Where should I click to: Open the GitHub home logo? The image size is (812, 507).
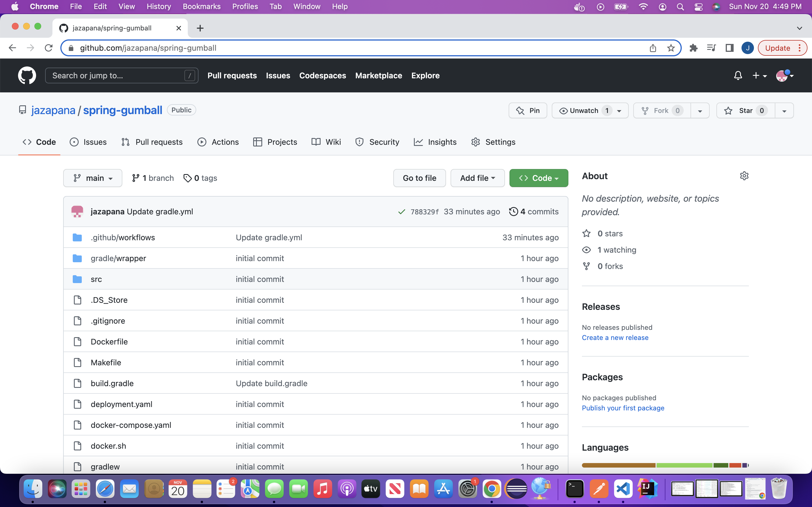coord(27,75)
